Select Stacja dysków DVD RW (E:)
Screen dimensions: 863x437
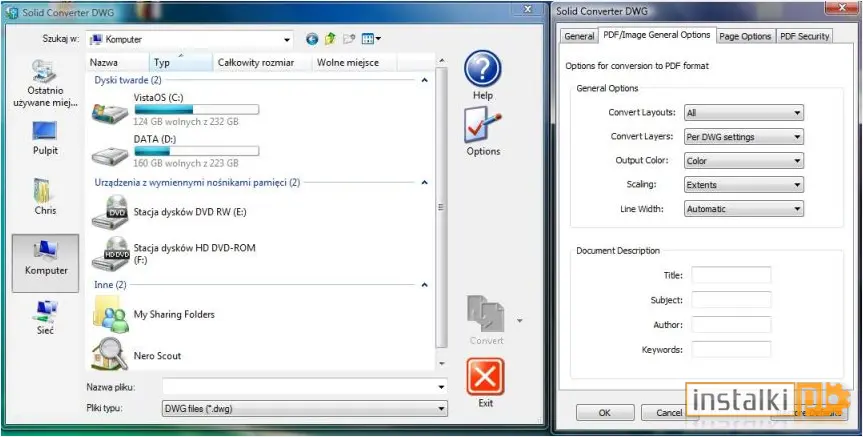170,212
